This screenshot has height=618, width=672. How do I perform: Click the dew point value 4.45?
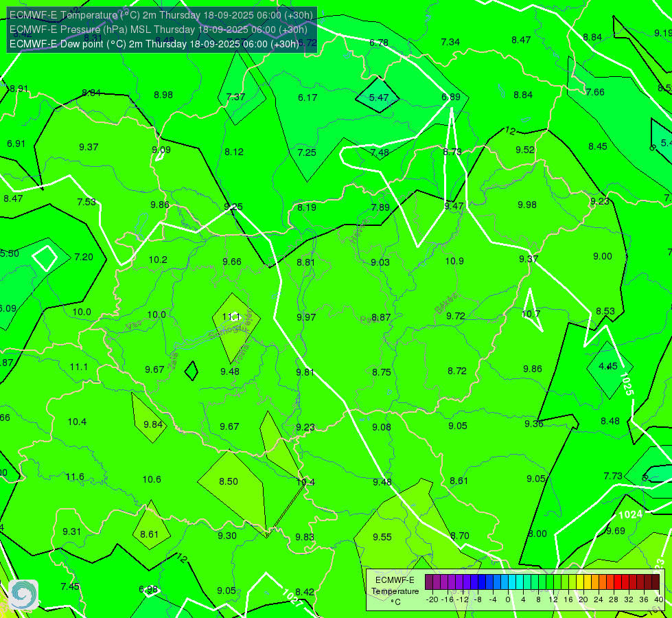tap(608, 366)
